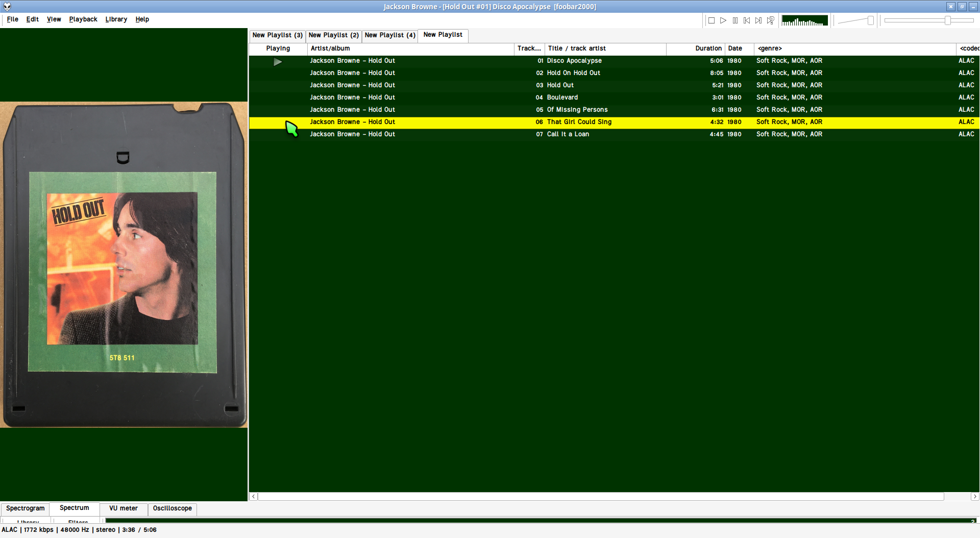Pause the current track
Image resolution: width=980 pixels, height=538 pixels.
point(735,20)
